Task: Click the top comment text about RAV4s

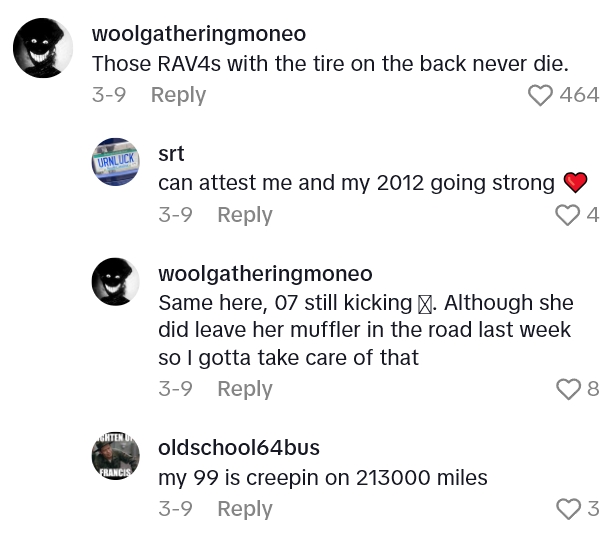Action: 330,63
